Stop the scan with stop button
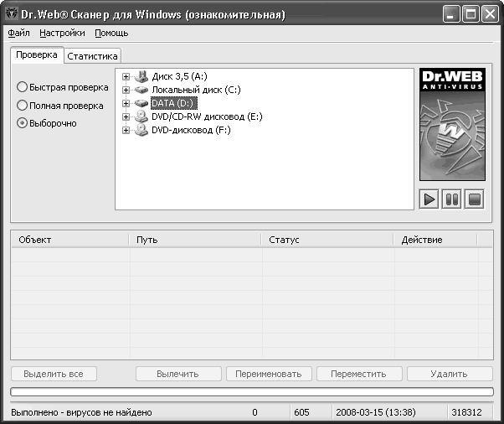 coord(474,200)
